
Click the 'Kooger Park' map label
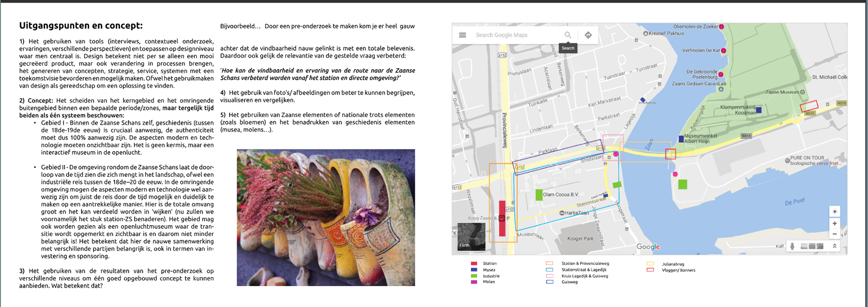pos(580,238)
